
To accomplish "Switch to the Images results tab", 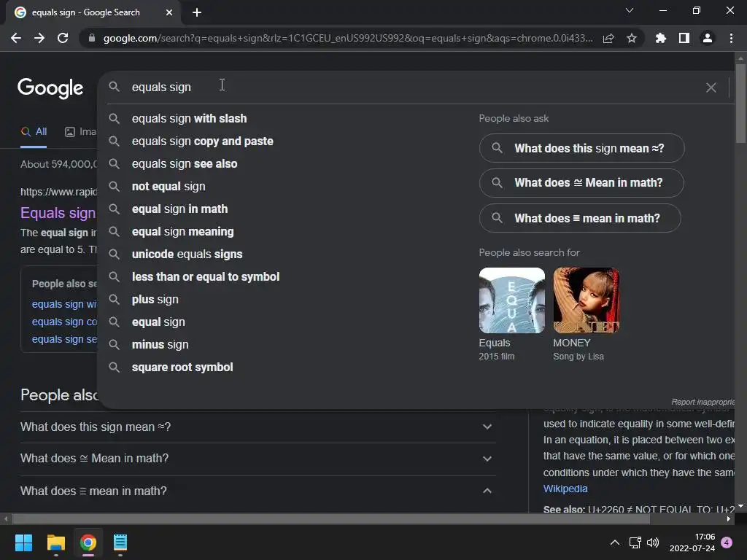I will [80, 132].
